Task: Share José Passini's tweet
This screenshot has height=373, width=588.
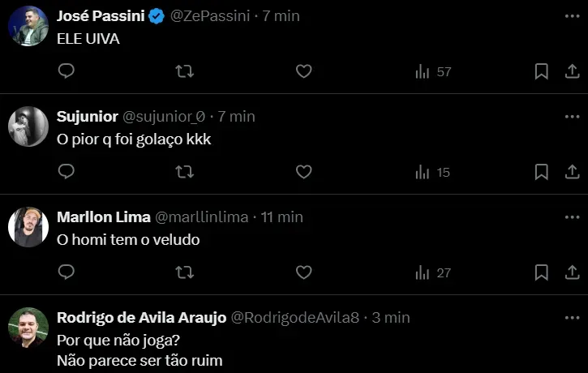Action: (570, 71)
